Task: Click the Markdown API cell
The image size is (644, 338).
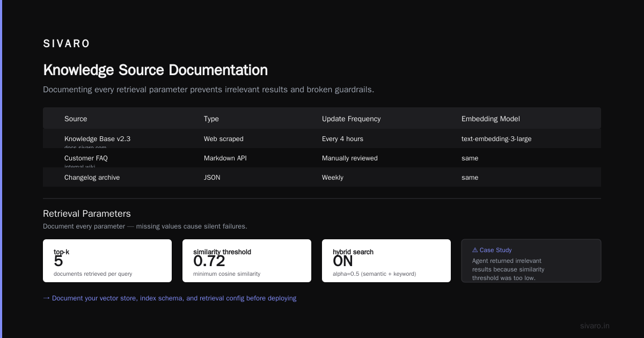Action: coord(225,158)
